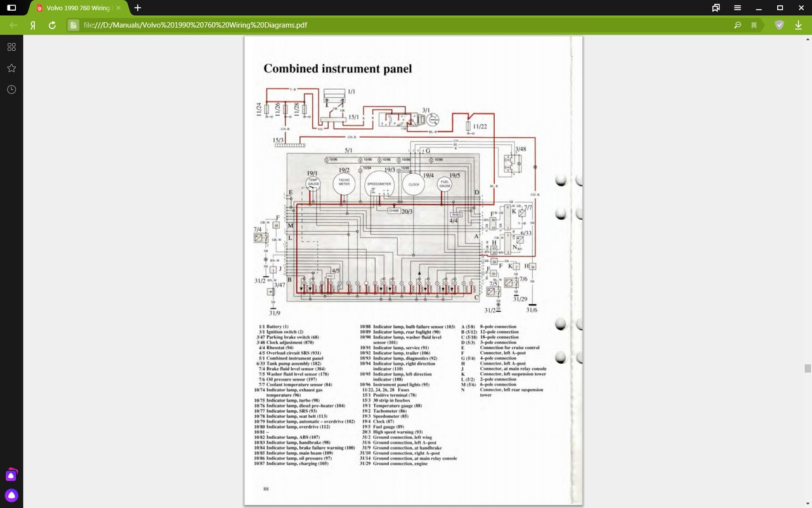The image size is (812, 508).
Task: Click fuse label 11/22 in diagram
Action: (481, 126)
